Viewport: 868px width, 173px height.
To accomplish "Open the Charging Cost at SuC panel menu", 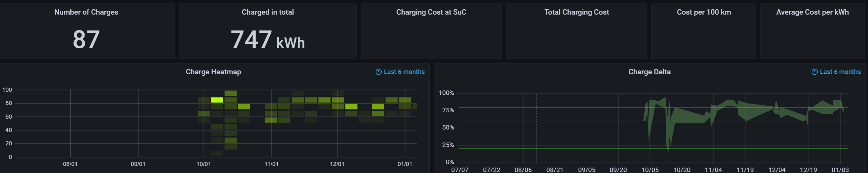I will coord(431,12).
